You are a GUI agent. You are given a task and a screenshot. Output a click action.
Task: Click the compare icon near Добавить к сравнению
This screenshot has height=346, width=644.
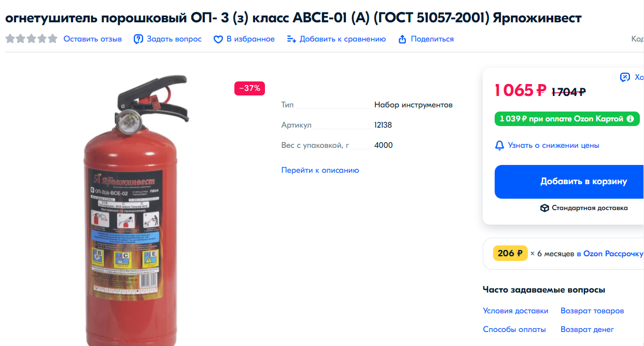pyautogui.click(x=291, y=39)
